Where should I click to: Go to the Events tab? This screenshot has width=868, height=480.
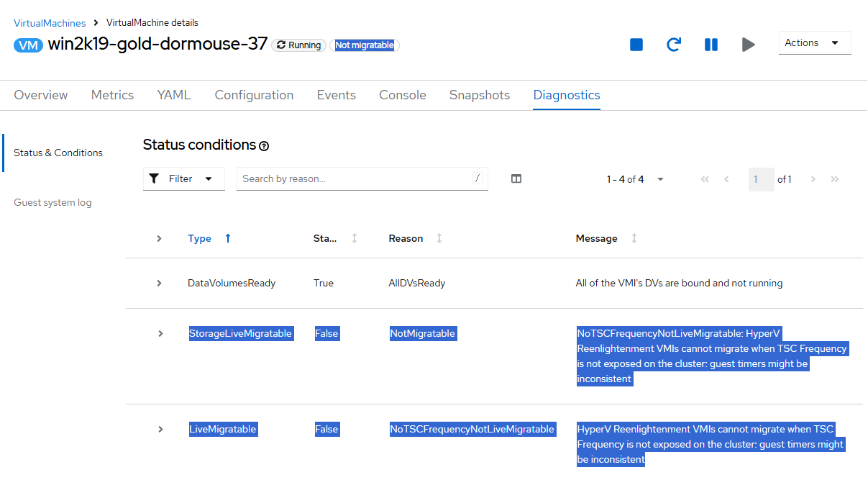tap(336, 95)
